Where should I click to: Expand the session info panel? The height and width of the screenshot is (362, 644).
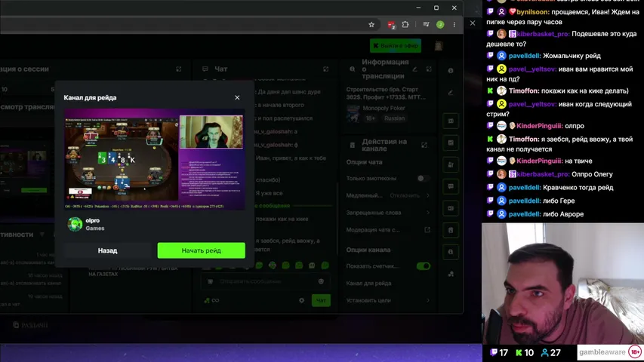tap(179, 69)
